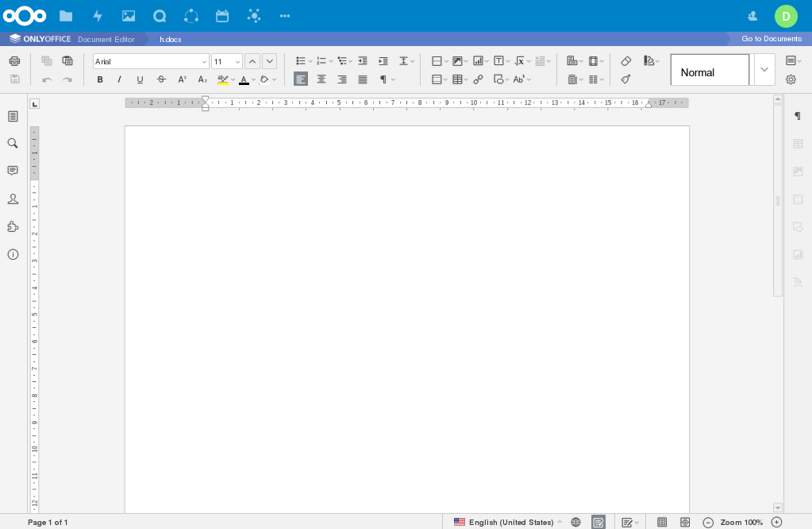Viewport: 812px width, 529px height.
Task: Insert an equation with the square-root icon
Action: click(519, 61)
